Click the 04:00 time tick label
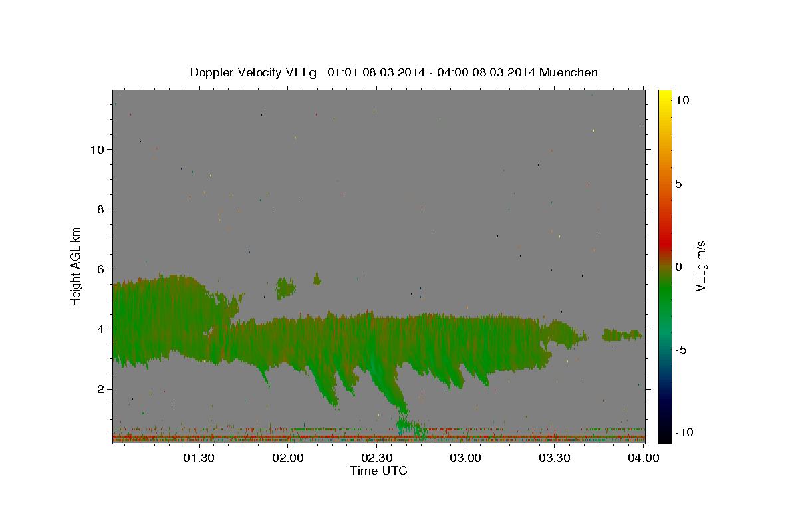798x532 pixels. click(x=643, y=458)
